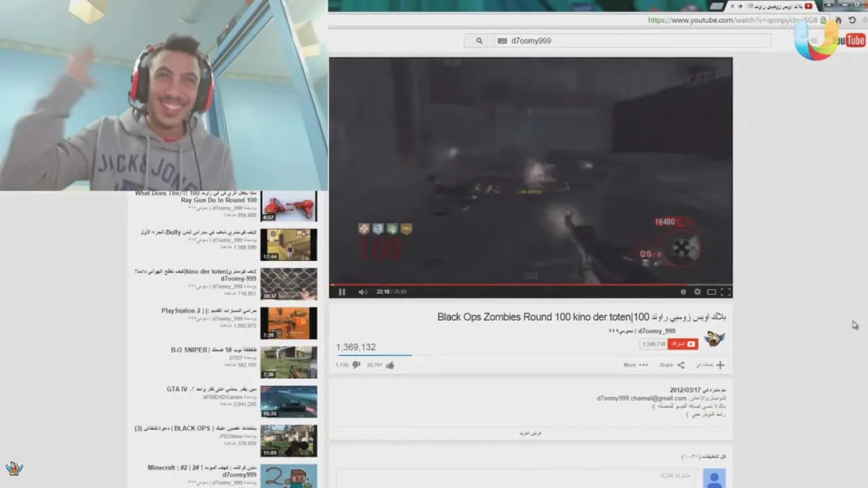Screen dimensions: 868x488
Task: Click the watch later clock icon
Action: point(683,292)
